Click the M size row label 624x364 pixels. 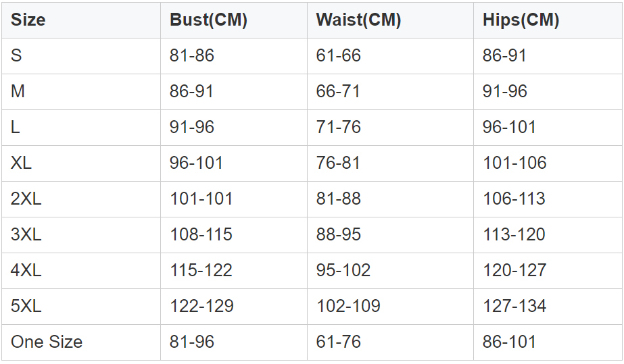18,91
